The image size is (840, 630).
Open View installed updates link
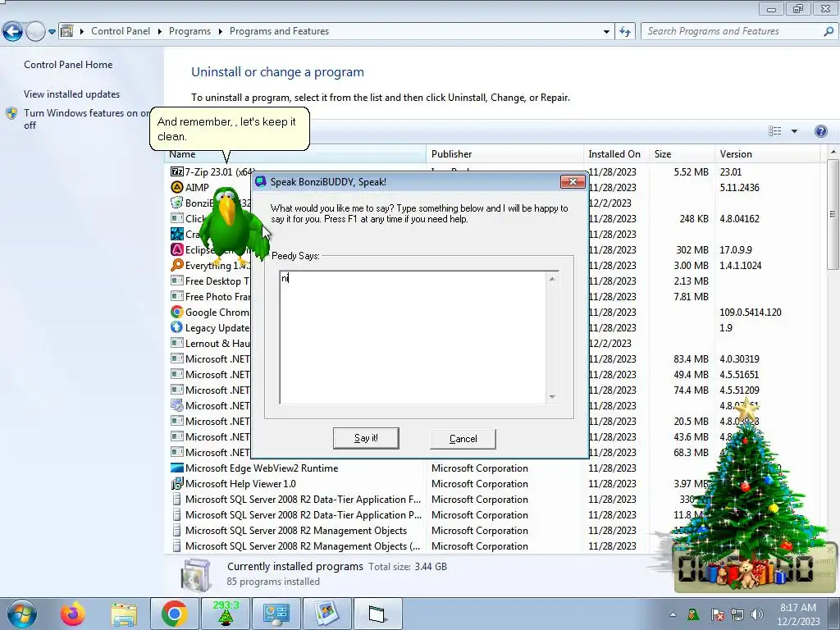pos(72,94)
